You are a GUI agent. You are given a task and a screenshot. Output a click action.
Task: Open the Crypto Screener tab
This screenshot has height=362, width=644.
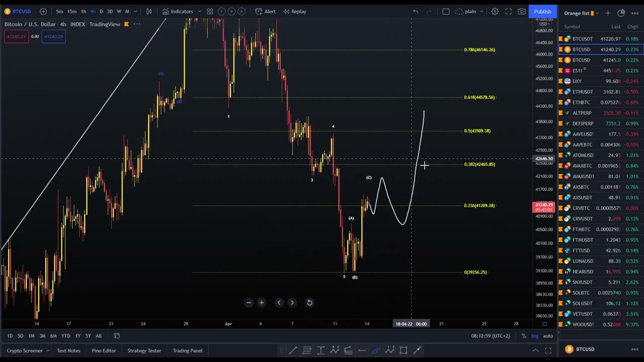[25, 350]
